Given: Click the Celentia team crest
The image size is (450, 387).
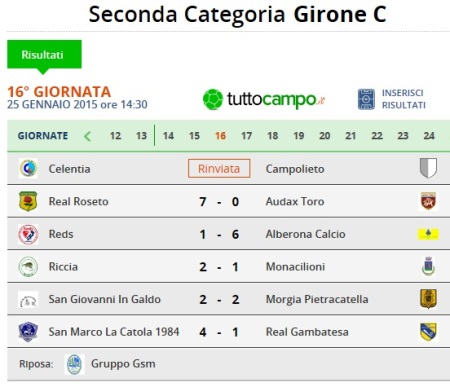Looking at the screenshot, I should pyautogui.click(x=28, y=168).
